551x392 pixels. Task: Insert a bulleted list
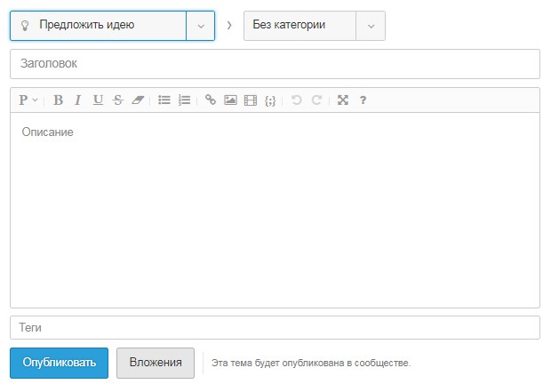click(x=164, y=100)
